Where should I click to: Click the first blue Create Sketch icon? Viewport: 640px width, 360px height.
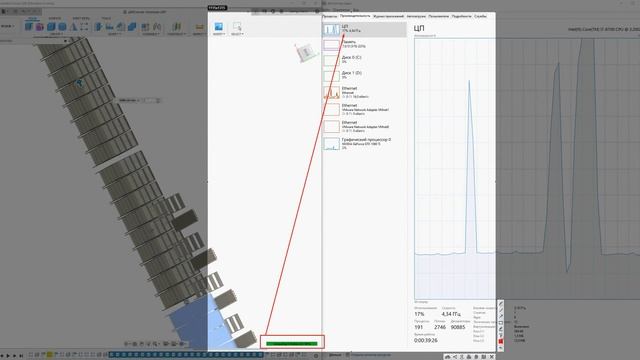29,27
